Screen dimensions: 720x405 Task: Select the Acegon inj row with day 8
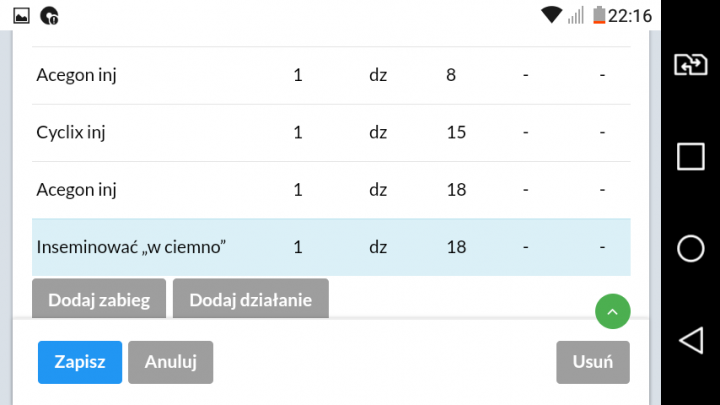pos(331,75)
